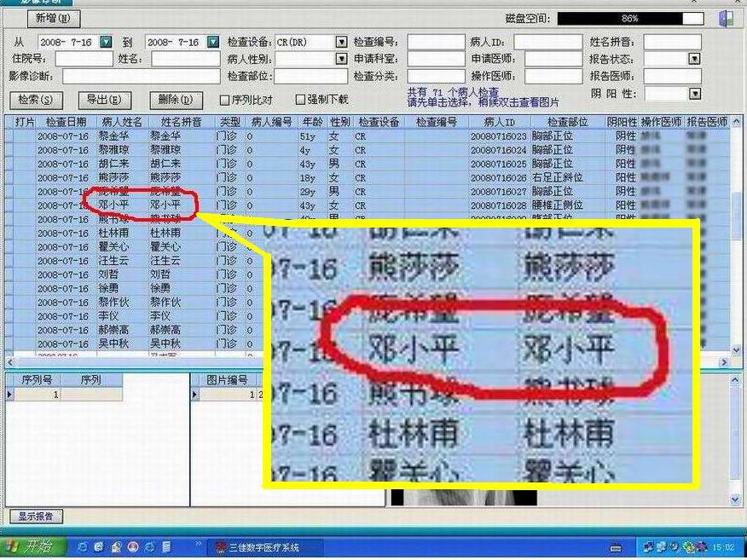Click the patient table horizontal scrollbar track
Screen dimensions: 747x560
[x=138, y=362]
